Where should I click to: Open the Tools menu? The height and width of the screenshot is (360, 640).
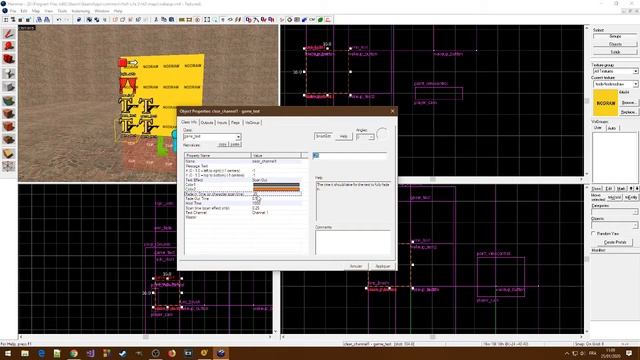62,11
